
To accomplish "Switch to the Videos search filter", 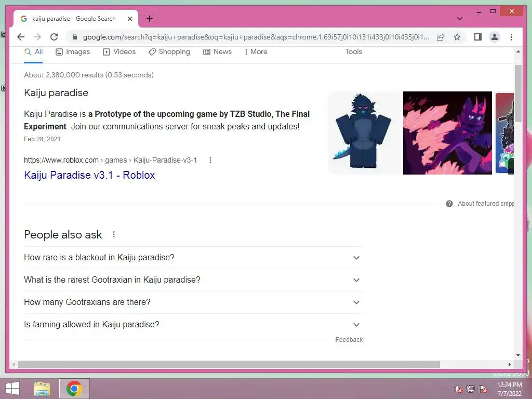I will (119, 52).
